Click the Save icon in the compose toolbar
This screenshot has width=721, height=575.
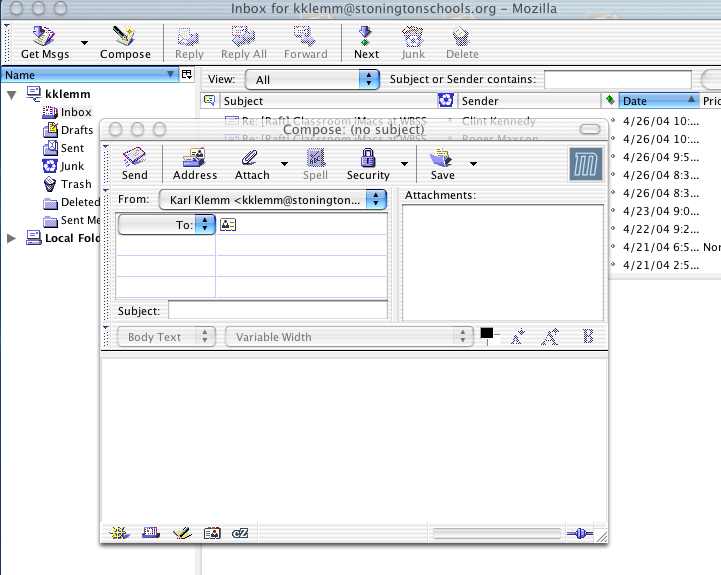tap(441, 163)
